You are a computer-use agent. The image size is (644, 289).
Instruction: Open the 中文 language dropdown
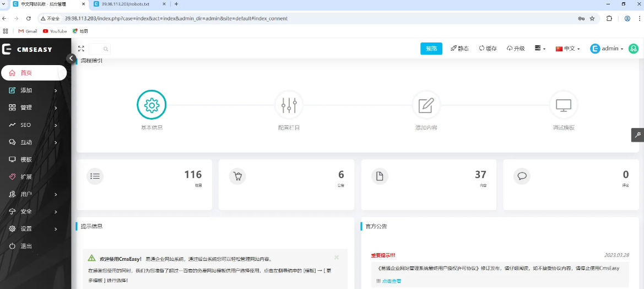pos(568,49)
